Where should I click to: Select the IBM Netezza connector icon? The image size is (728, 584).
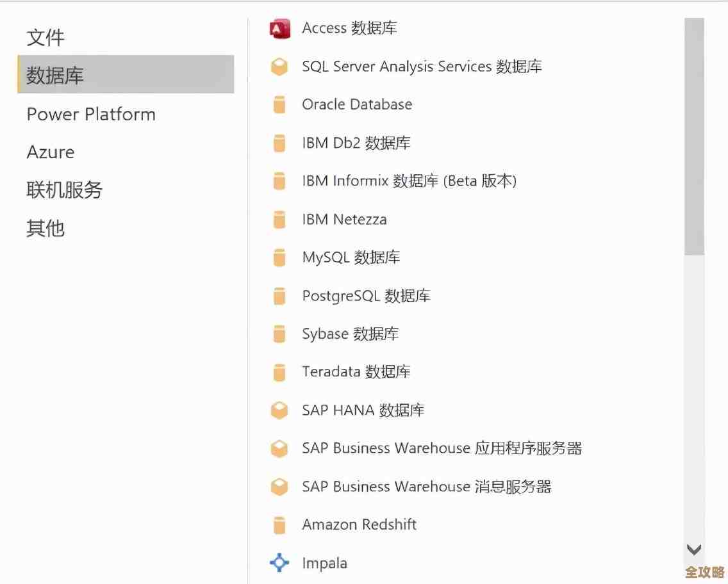279,219
